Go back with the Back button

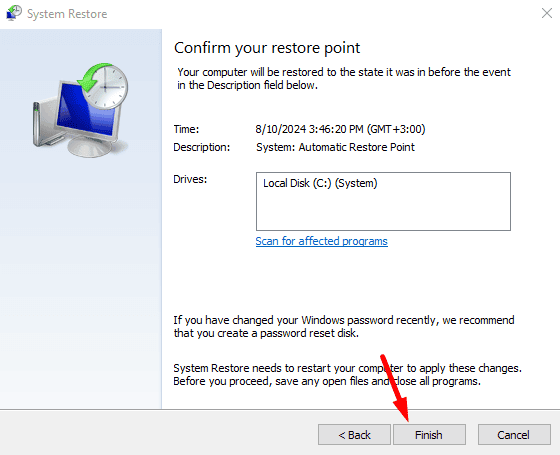point(354,435)
